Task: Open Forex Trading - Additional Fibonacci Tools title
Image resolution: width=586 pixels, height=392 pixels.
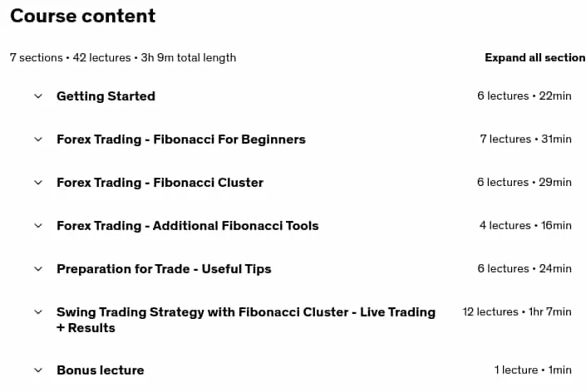Action: tap(188, 226)
